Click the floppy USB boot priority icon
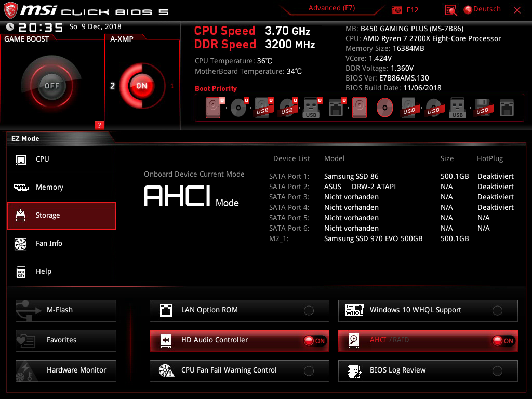 [483, 108]
